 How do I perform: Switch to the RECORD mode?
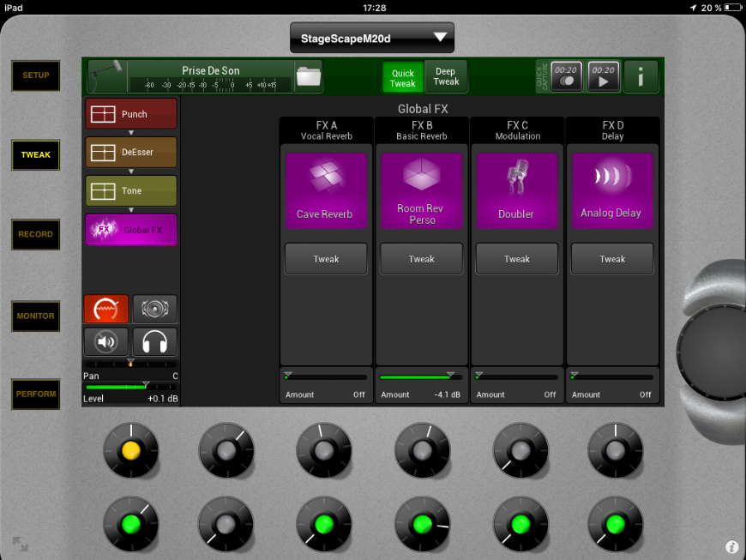pyautogui.click(x=36, y=234)
